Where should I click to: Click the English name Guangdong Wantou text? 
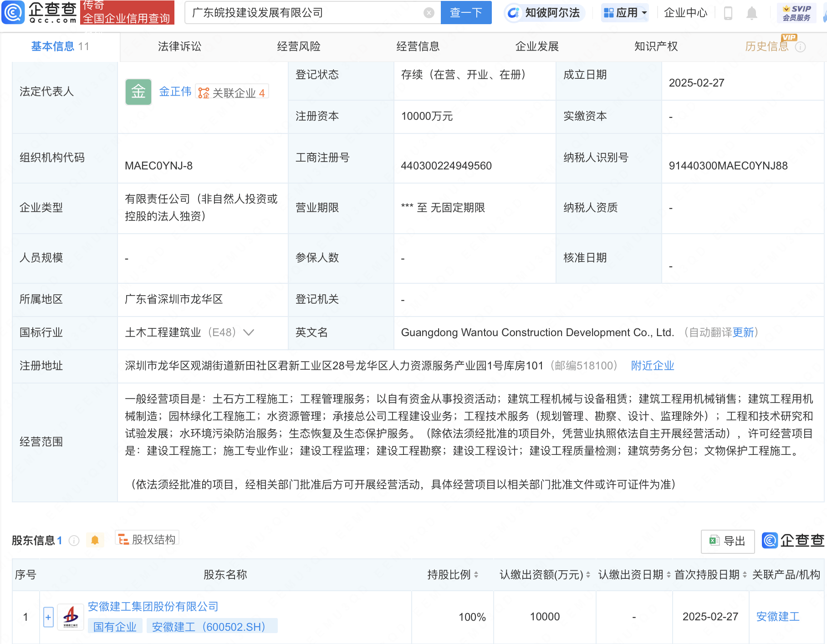click(537, 332)
